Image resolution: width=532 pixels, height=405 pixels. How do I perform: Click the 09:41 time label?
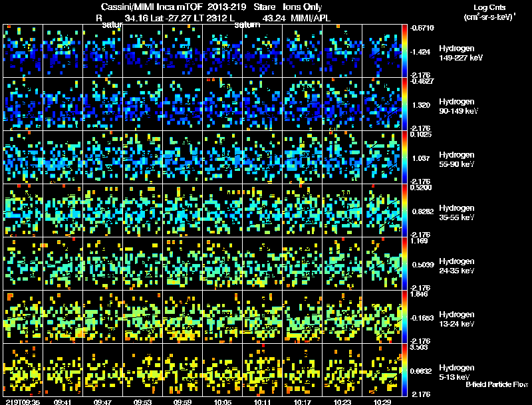pyautogui.click(x=63, y=402)
